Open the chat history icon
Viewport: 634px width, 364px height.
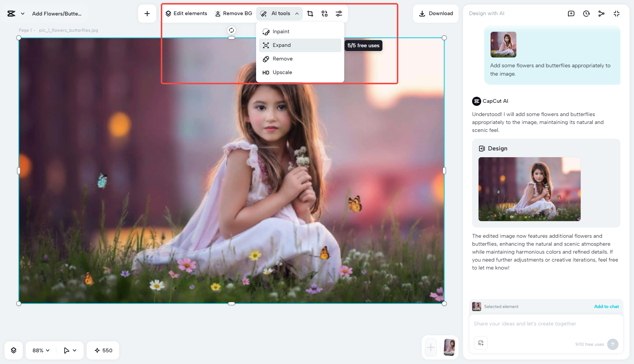pos(586,13)
